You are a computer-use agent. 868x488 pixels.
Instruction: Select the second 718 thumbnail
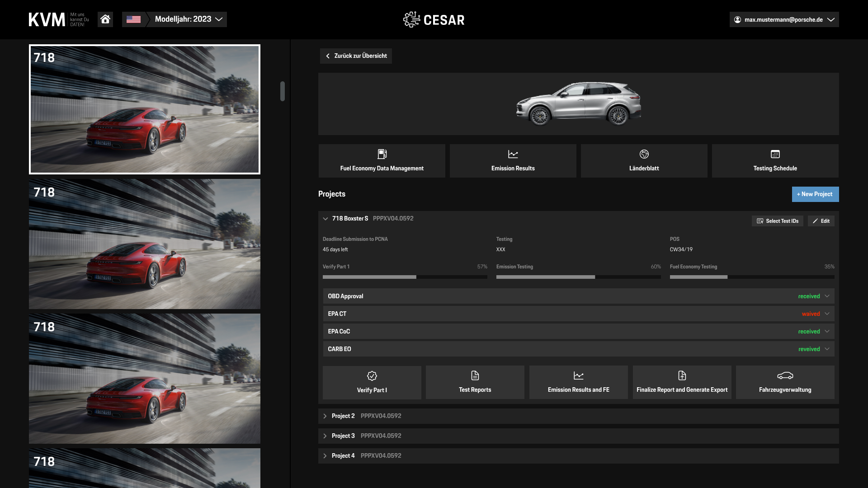point(145,244)
